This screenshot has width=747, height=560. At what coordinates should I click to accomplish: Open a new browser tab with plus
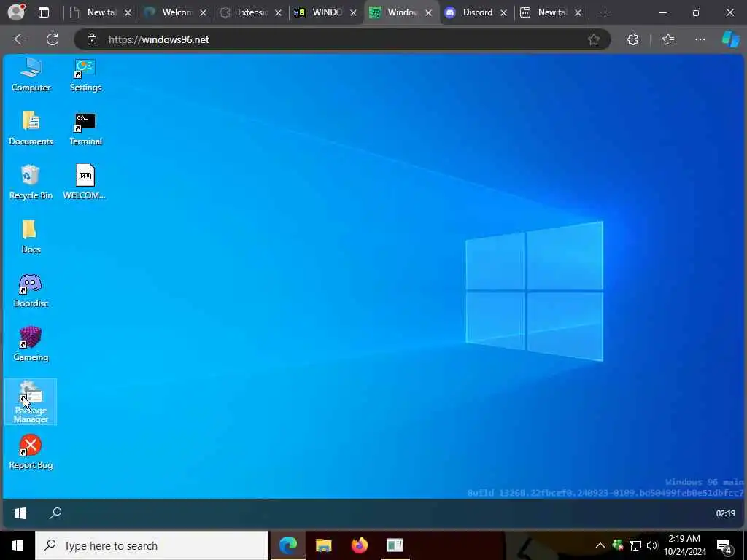tap(605, 12)
